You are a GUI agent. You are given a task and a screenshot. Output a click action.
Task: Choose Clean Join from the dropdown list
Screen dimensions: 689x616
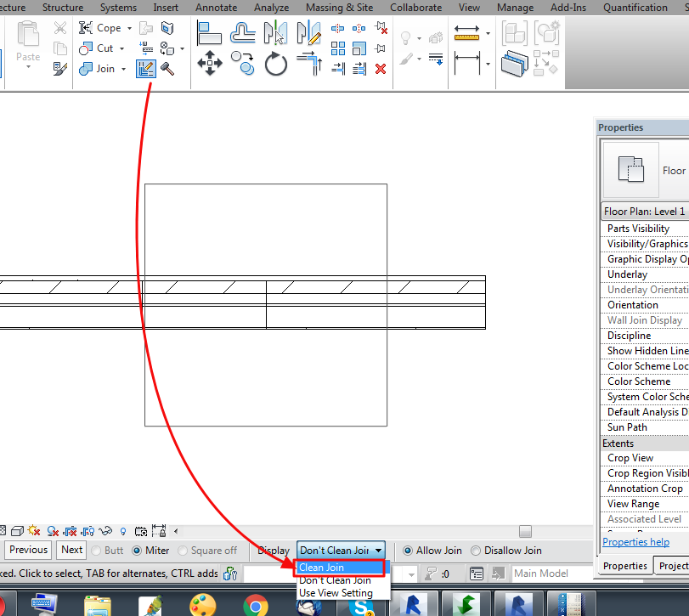[321, 568]
